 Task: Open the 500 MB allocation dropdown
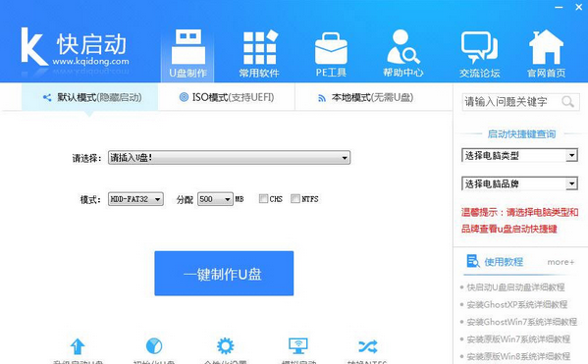pyautogui.click(x=215, y=199)
